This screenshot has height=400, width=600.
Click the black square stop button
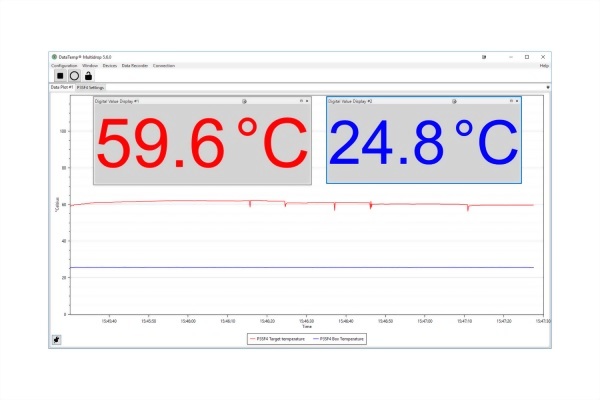tap(59, 75)
